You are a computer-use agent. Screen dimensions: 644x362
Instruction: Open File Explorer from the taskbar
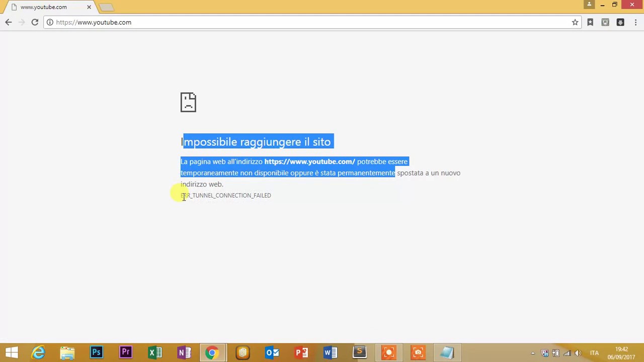point(67,352)
